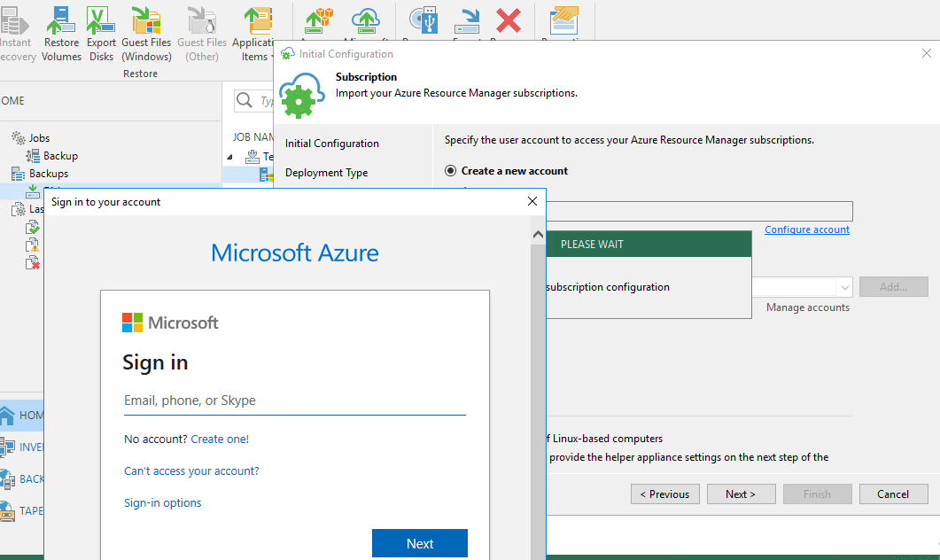Open the Application Items ribbon dropdown

(x=254, y=33)
